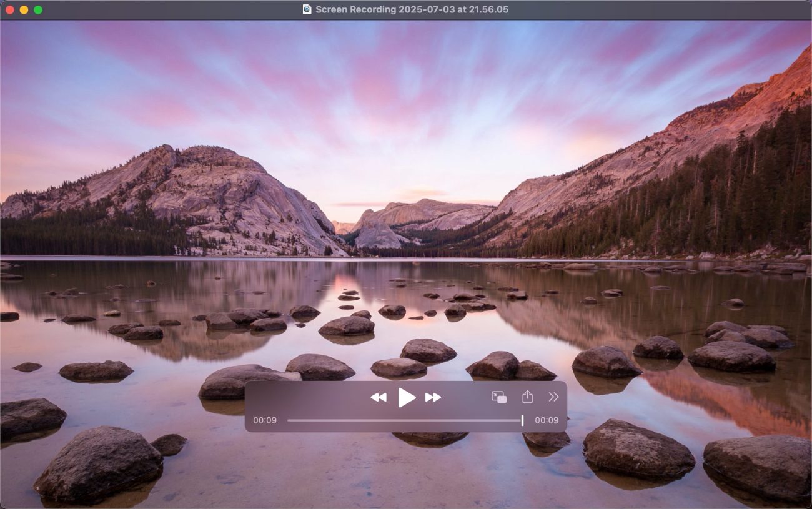Close the QuickTime window
Image resolution: width=812 pixels, height=509 pixels.
10,10
